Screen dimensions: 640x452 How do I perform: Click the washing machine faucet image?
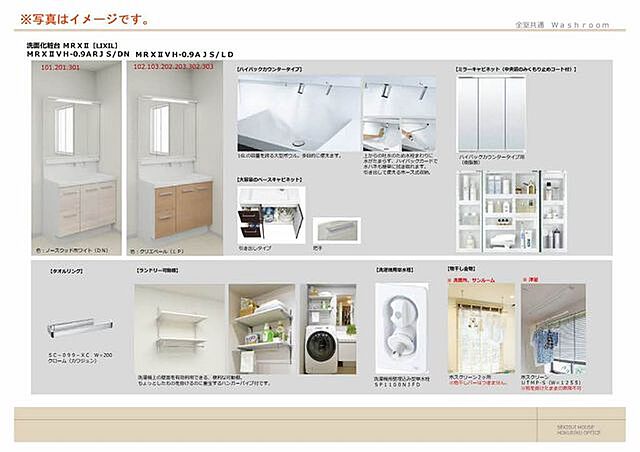pos(402,328)
